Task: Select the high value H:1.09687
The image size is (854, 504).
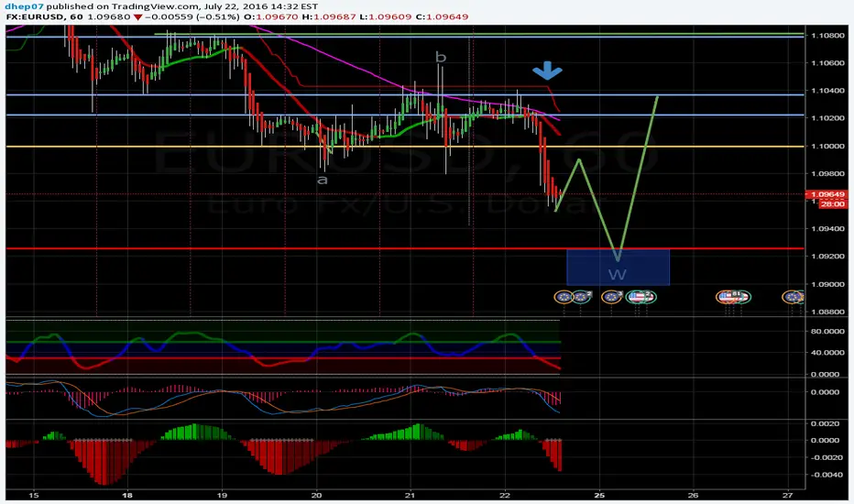Action: point(330,16)
